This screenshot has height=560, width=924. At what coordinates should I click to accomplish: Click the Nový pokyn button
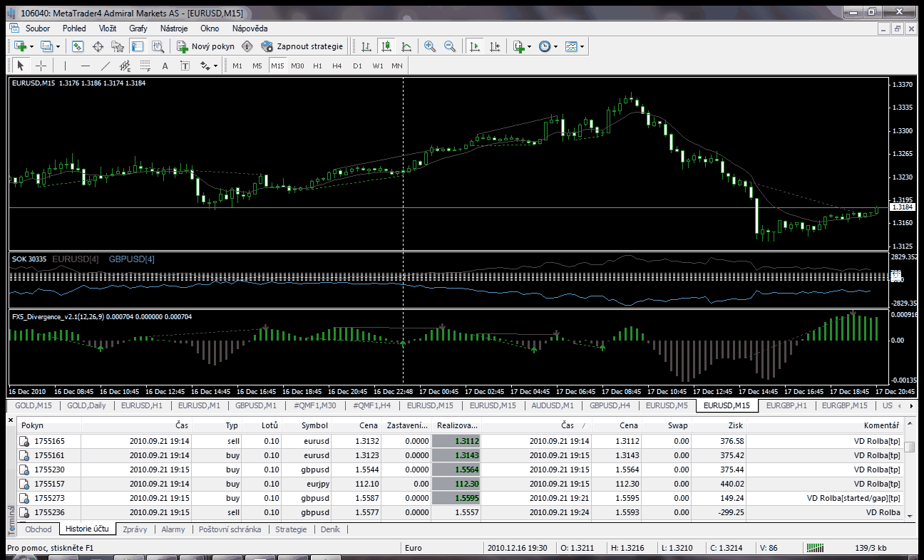206,46
